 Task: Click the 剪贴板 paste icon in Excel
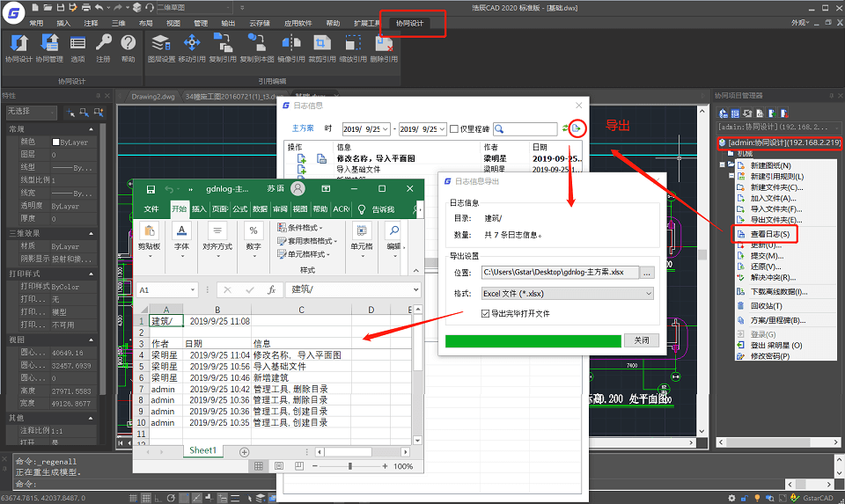pyautogui.click(x=150, y=231)
